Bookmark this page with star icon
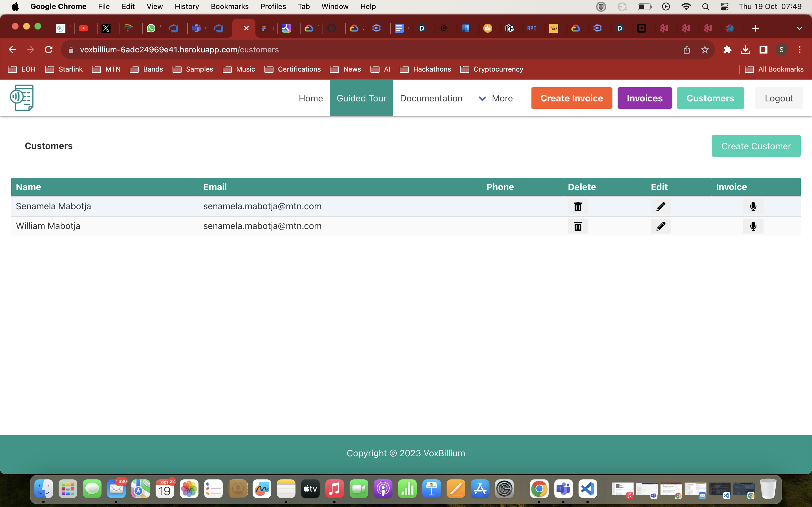 704,50
